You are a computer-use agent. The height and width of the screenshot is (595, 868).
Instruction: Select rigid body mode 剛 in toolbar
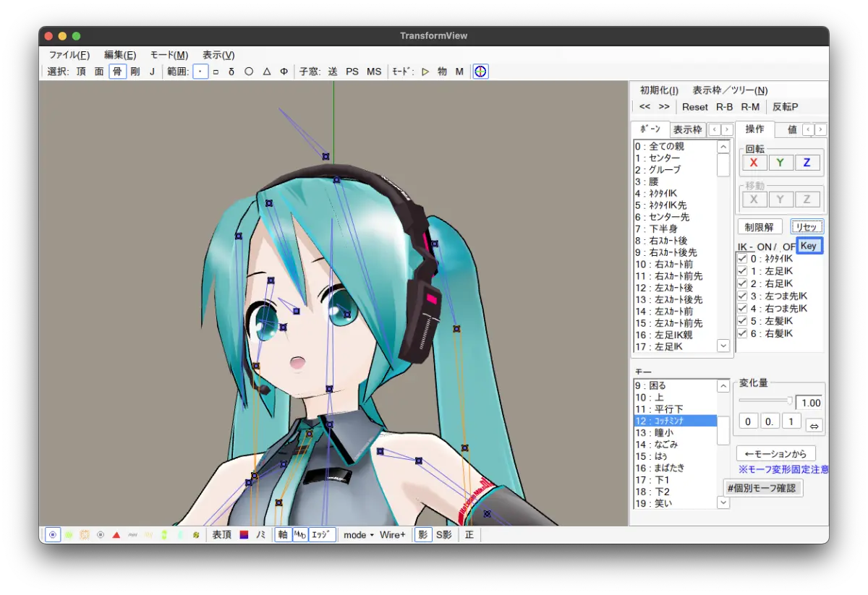tap(135, 72)
